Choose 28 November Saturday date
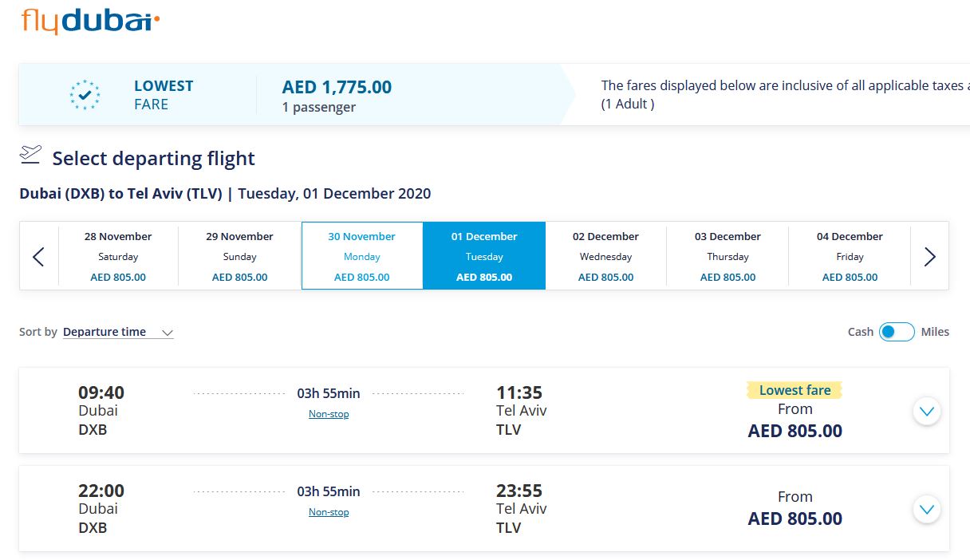970x560 pixels. [x=118, y=256]
